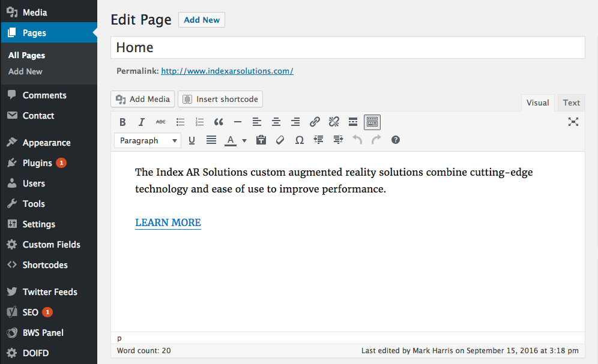Click the Word count: 20 text

coord(143,351)
